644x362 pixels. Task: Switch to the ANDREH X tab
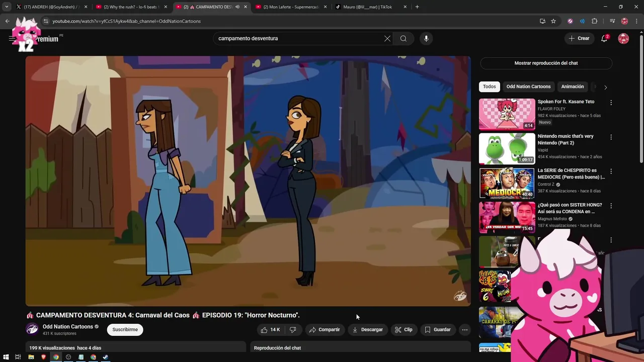[x=50, y=7]
